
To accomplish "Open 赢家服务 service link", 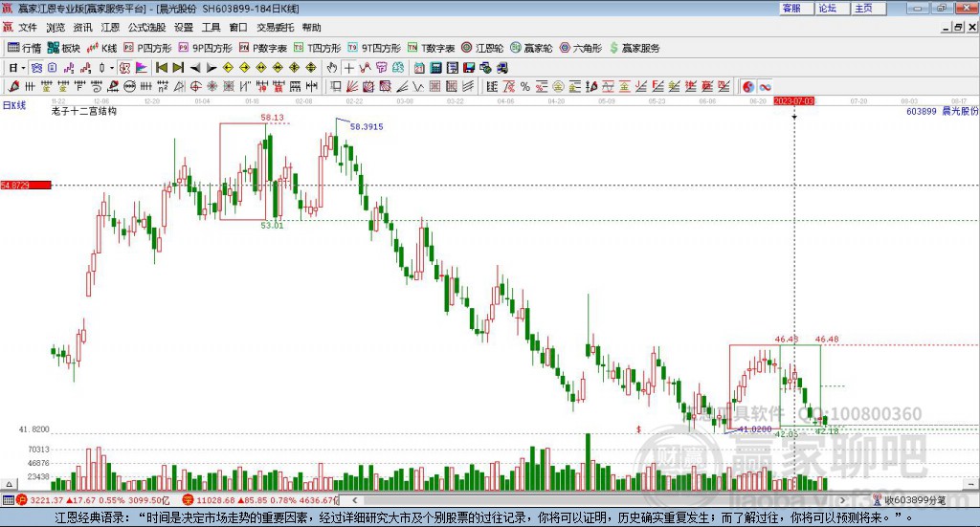I will click(x=635, y=48).
